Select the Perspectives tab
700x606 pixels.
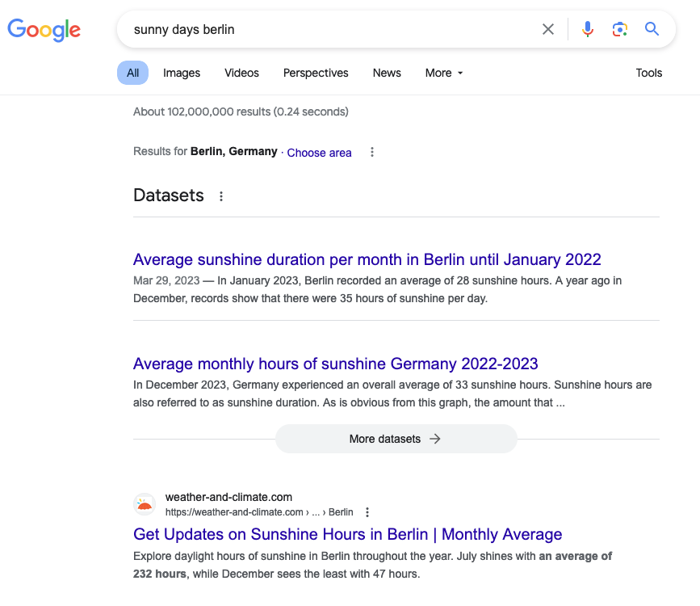(316, 73)
